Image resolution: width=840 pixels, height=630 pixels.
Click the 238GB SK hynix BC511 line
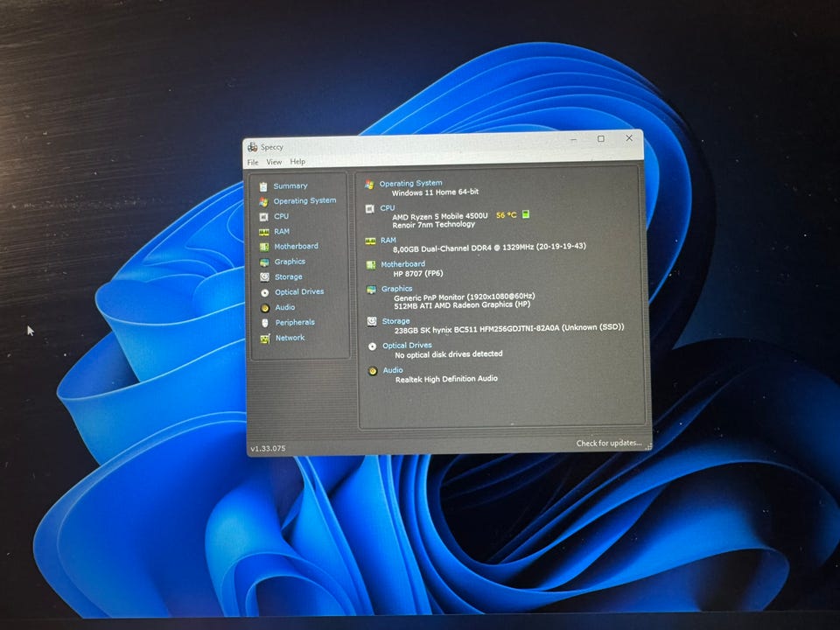[x=509, y=328]
